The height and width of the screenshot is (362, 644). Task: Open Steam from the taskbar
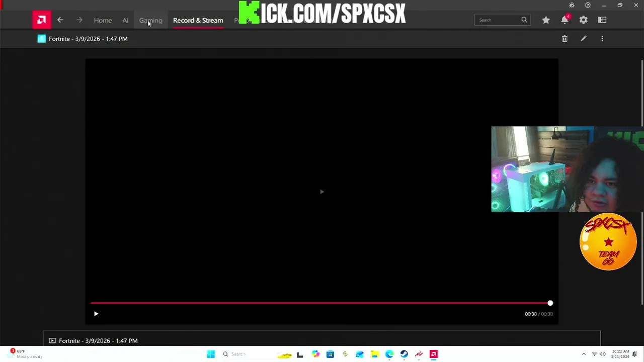404,354
